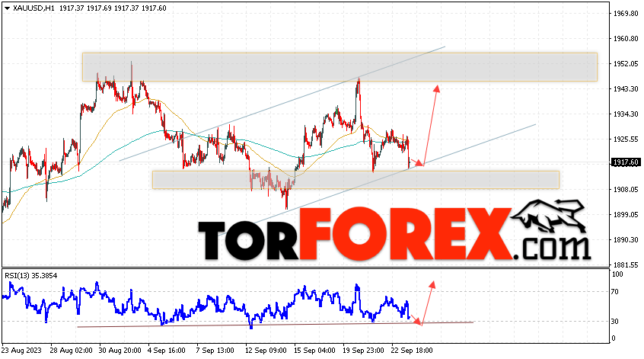
Task: Select the 30 Aug 20:00 time label
Action: pos(120,351)
